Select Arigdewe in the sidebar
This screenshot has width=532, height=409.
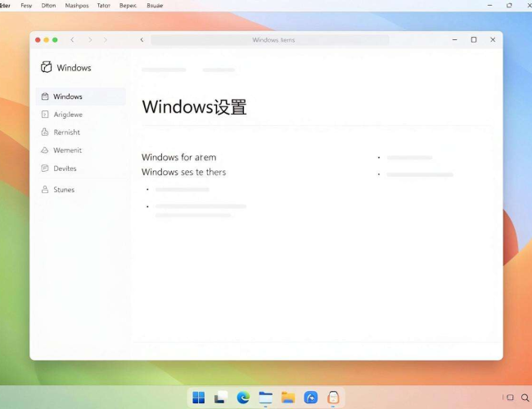tap(81, 115)
